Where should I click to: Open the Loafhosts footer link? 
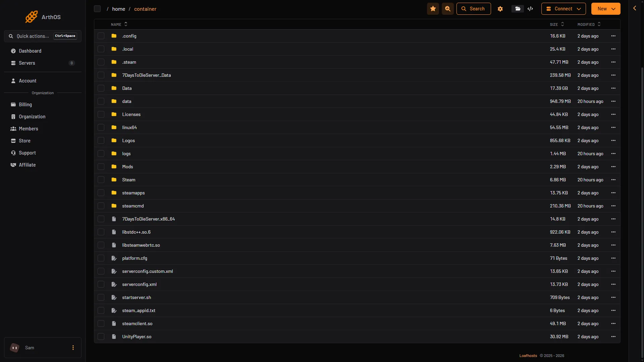click(x=528, y=356)
